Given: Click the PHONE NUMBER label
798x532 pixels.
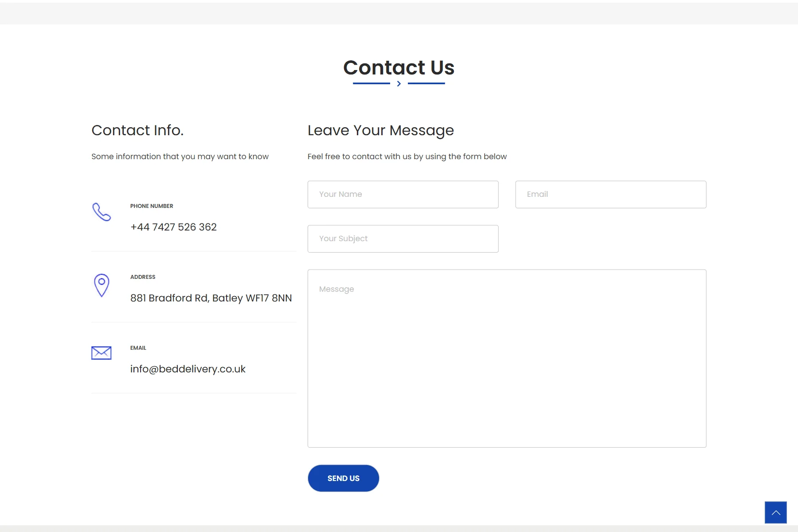Looking at the screenshot, I should pos(152,206).
